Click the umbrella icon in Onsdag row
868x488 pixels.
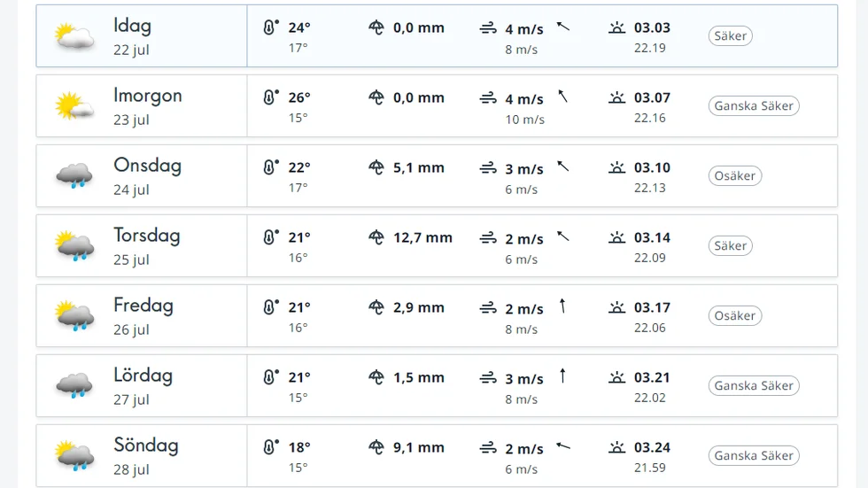pyautogui.click(x=376, y=167)
